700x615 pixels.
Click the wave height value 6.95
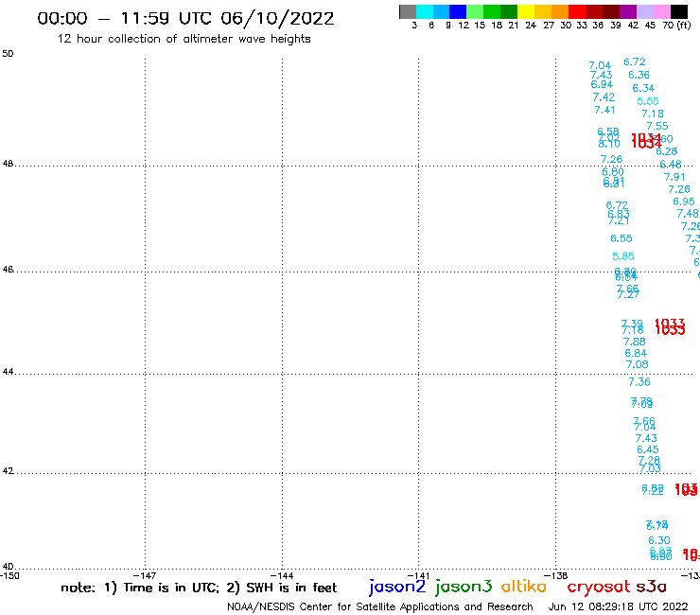click(684, 202)
